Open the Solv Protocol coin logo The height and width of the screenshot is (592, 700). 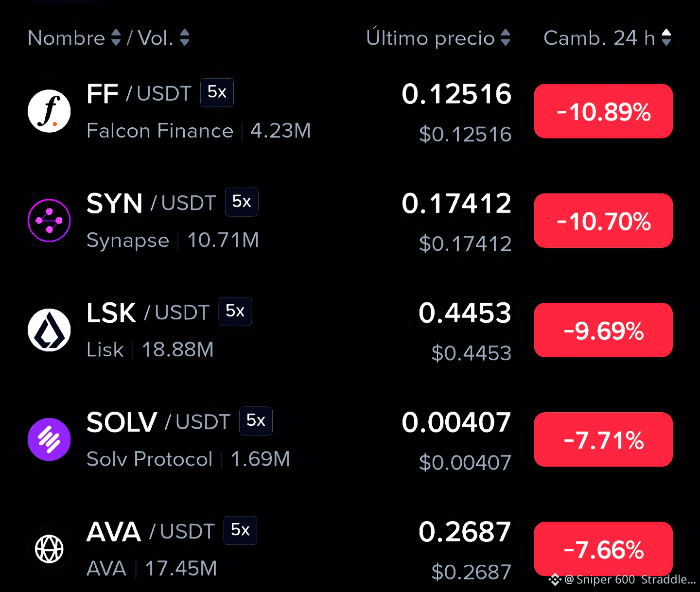click(49, 439)
